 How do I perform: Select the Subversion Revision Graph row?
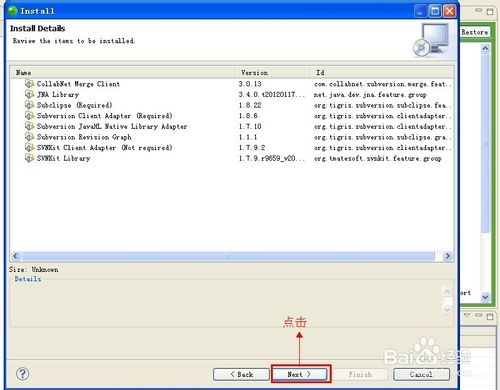tap(232, 137)
